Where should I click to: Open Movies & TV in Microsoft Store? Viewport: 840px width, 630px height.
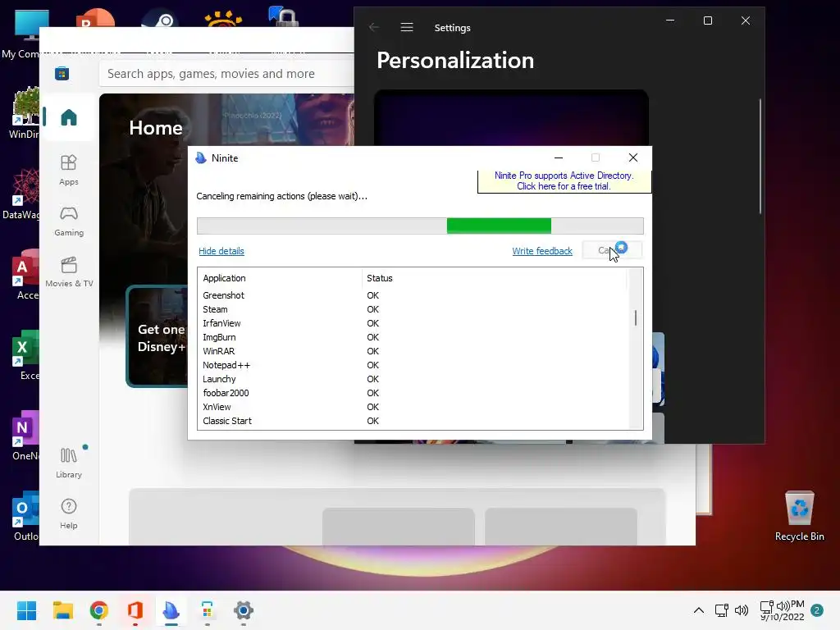[69, 272]
